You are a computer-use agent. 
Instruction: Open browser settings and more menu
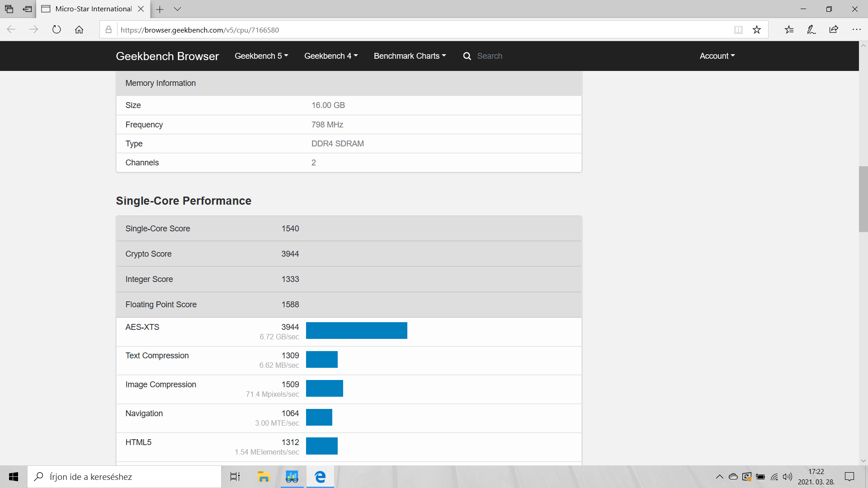856,30
